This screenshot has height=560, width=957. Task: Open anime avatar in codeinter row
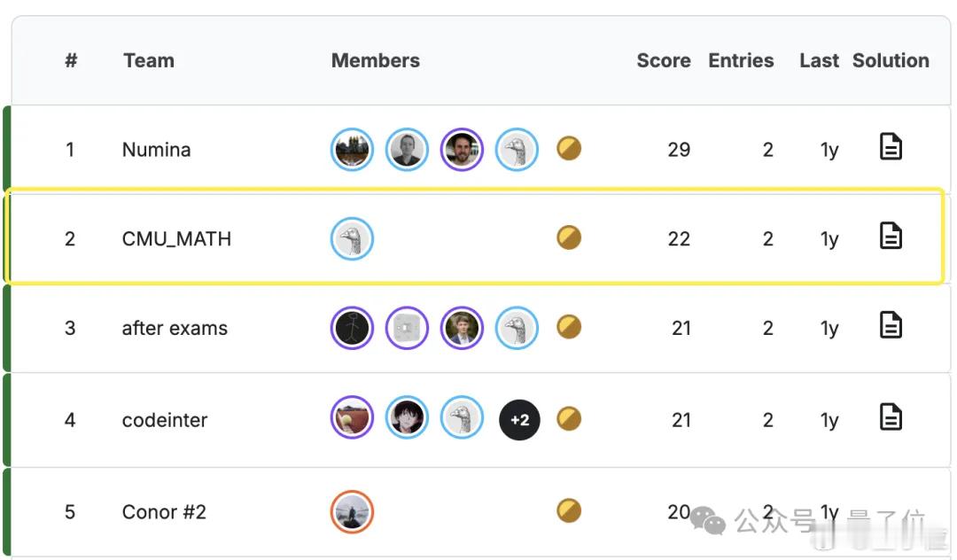(407, 418)
